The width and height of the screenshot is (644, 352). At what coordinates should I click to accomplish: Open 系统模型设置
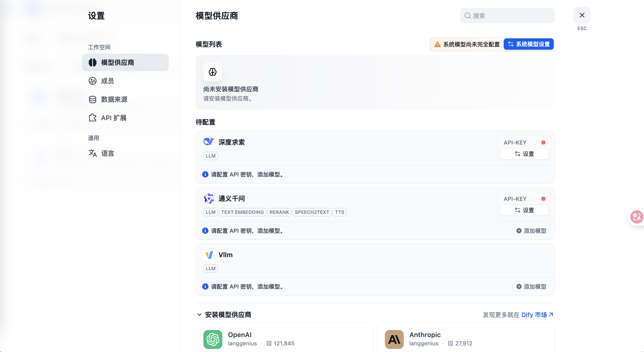[528, 44]
